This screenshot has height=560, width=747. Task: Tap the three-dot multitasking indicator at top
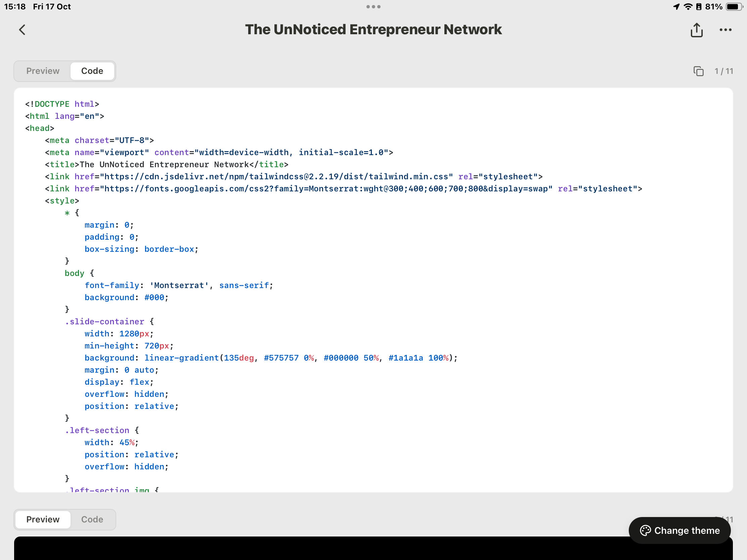373,7
